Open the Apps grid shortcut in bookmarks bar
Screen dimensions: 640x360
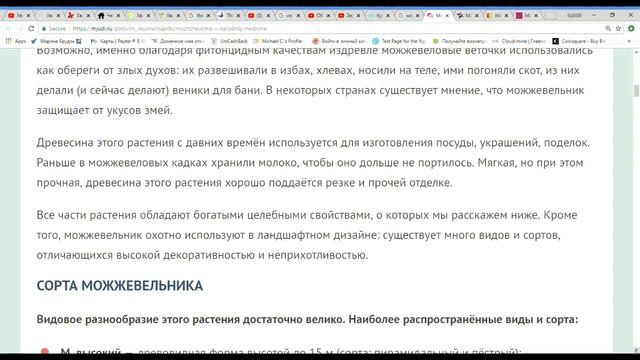tap(16, 41)
